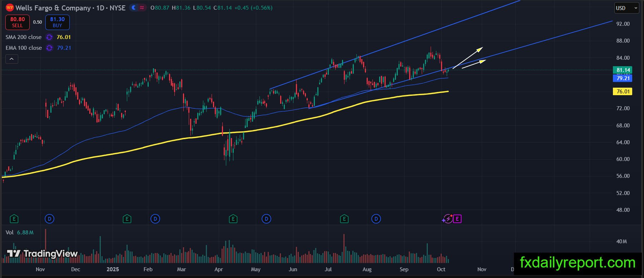Click the 68.00 price axis label

623,126
